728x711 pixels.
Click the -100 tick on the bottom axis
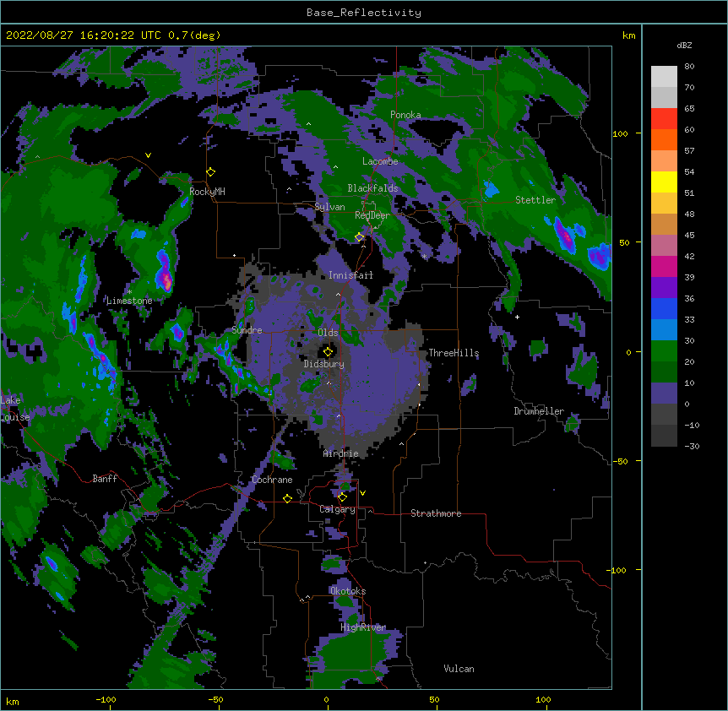coord(106,699)
